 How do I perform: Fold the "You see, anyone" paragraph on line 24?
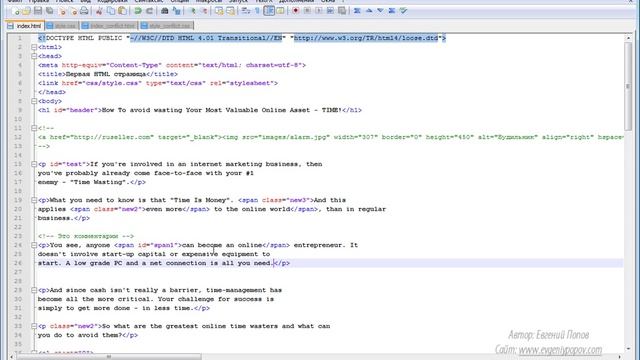pos(34,245)
